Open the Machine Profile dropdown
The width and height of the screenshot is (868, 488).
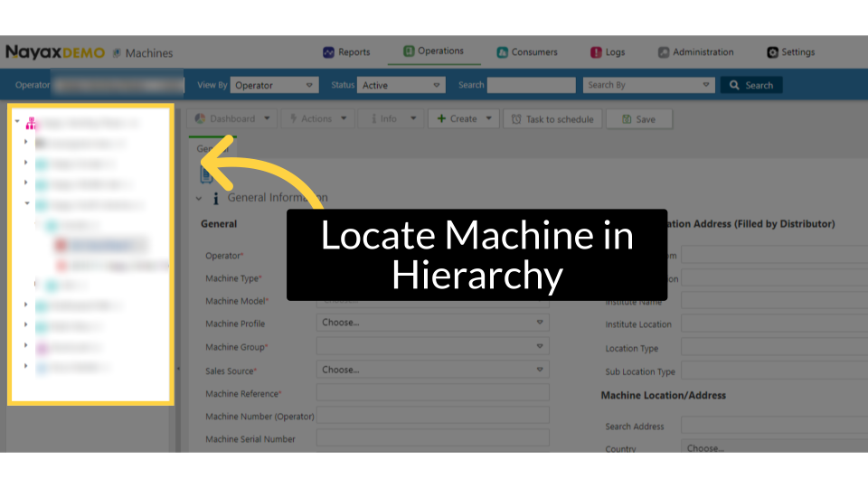coord(433,323)
